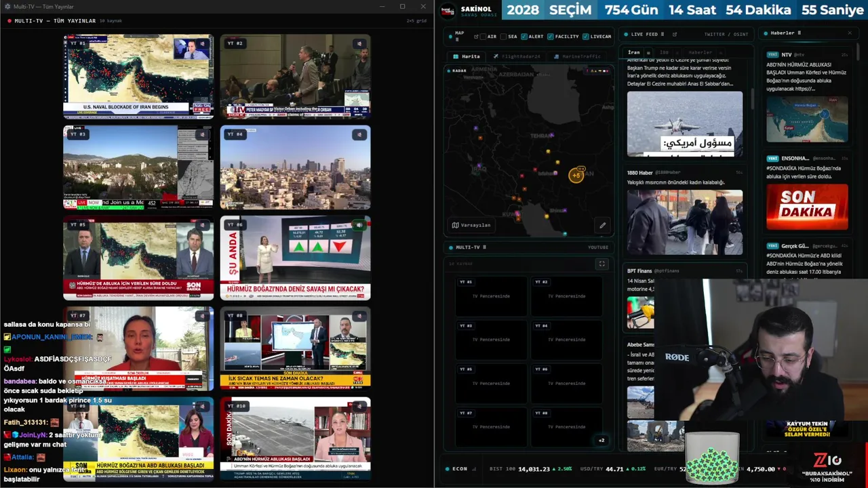Open MAP panel in external window

(476, 37)
